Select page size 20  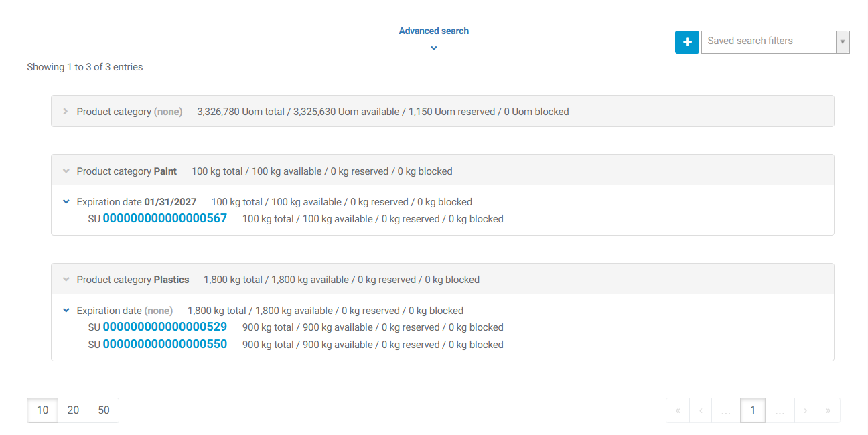[73, 410]
